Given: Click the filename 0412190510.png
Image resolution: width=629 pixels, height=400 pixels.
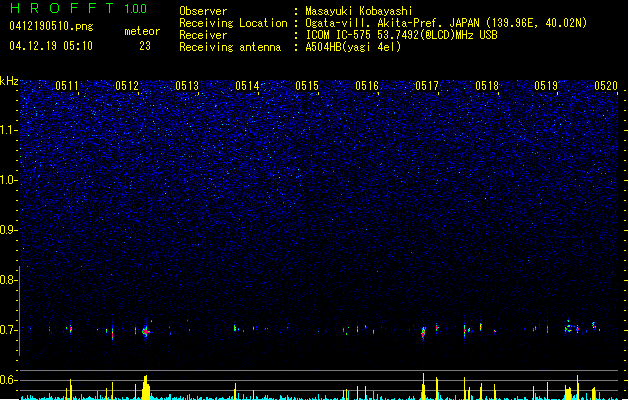Looking at the screenshot, I should 51,26.
